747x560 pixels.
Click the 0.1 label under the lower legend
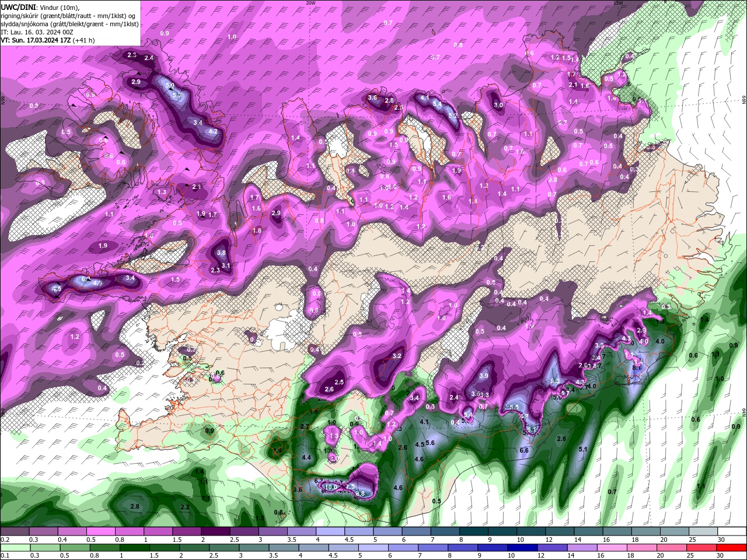5,556
